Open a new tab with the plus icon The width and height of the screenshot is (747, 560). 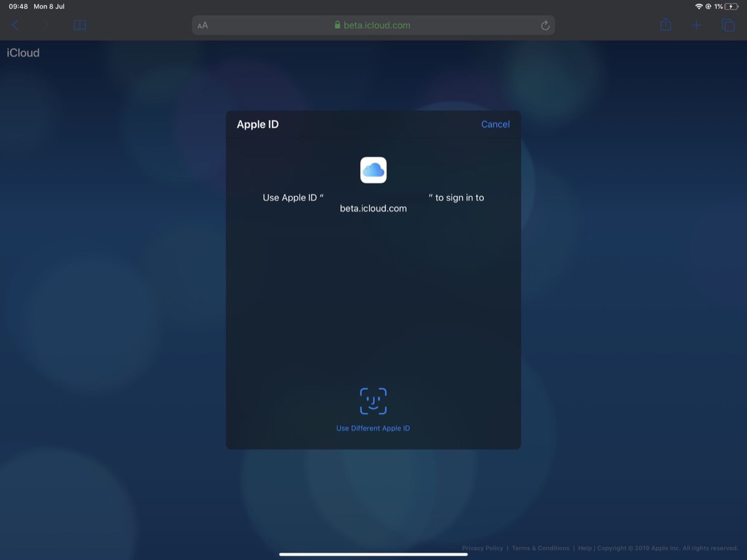click(696, 25)
